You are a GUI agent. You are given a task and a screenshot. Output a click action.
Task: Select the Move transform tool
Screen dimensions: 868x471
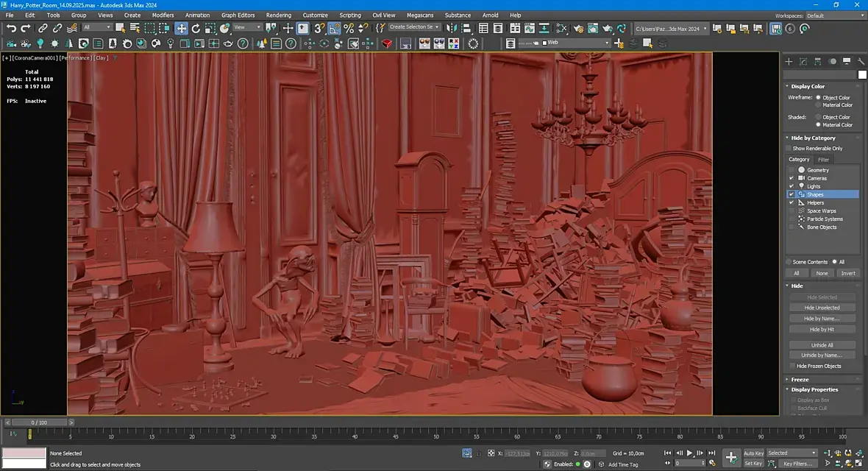click(x=181, y=28)
